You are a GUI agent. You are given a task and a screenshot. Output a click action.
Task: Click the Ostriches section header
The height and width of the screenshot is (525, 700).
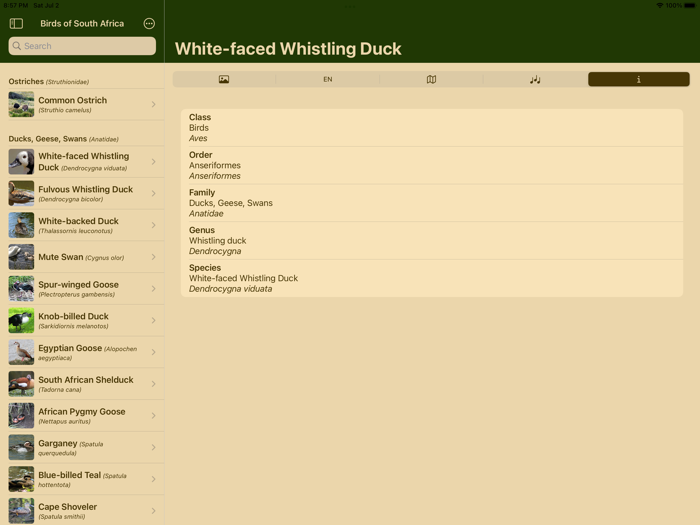[x=49, y=81]
